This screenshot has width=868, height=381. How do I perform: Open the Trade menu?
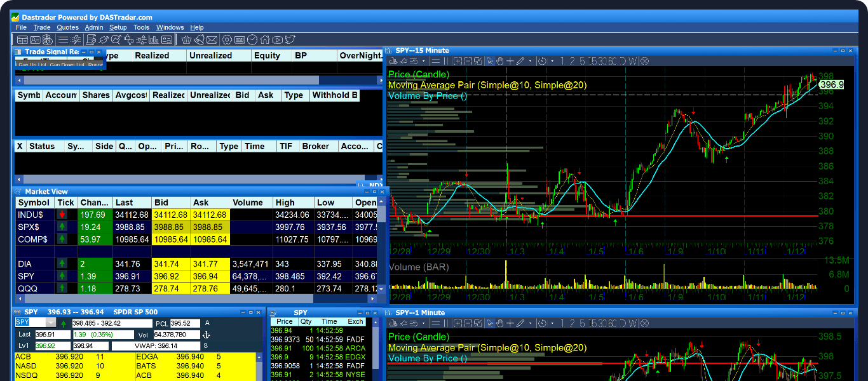coord(41,27)
